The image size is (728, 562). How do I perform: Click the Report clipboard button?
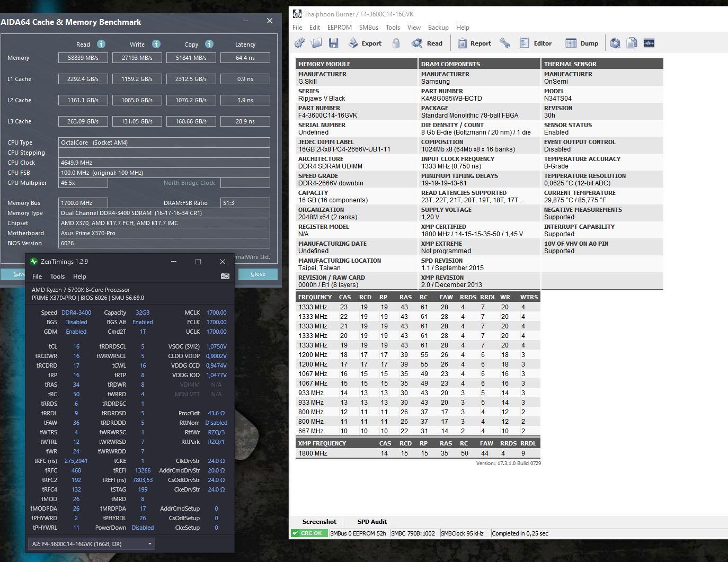(x=474, y=43)
